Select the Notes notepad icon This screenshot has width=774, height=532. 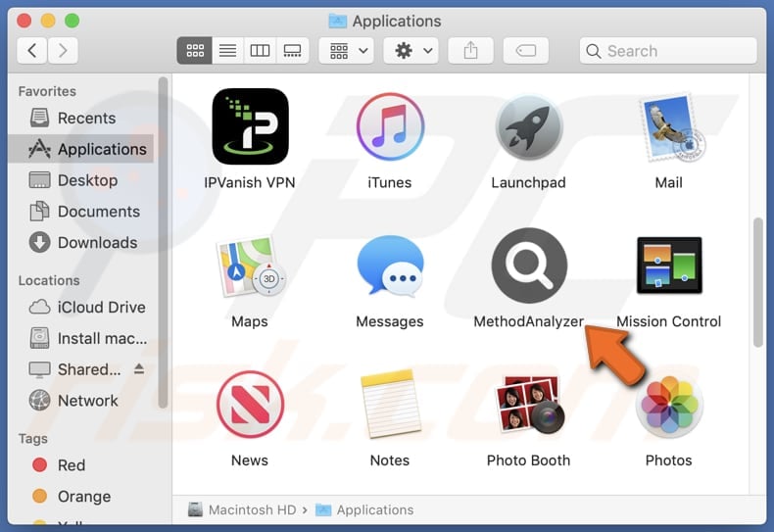pos(390,405)
